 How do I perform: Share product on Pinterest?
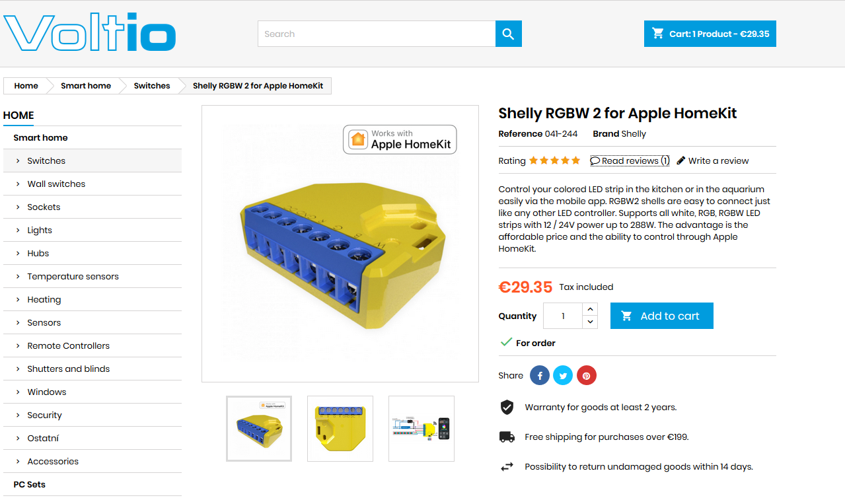[587, 376]
